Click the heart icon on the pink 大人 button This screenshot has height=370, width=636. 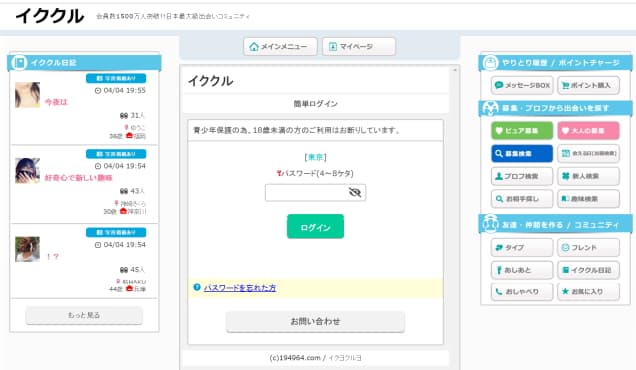(x=565, y=131)
